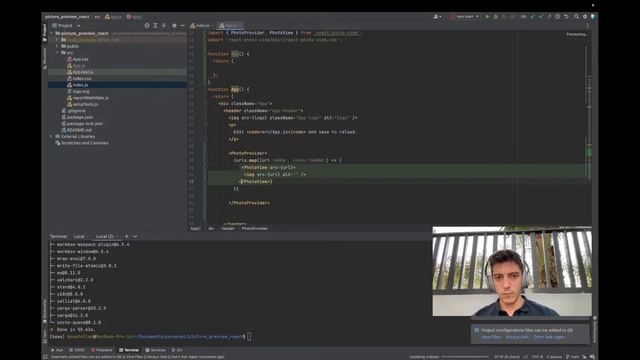This screenshot has height=360, width=640.
Task: Run the npm start configuration
Action: click(487, 17)
